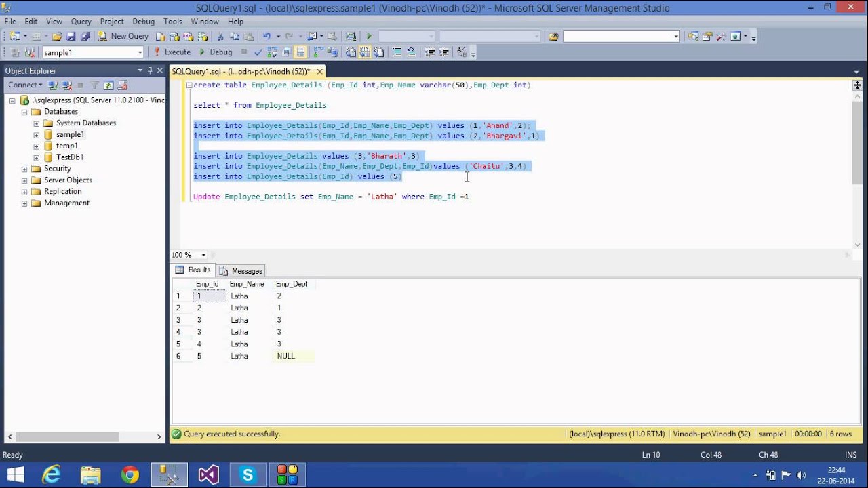Select the Server Objects tree item
The height and width of the screenshot is (488, 868).
tap(68, 180)
